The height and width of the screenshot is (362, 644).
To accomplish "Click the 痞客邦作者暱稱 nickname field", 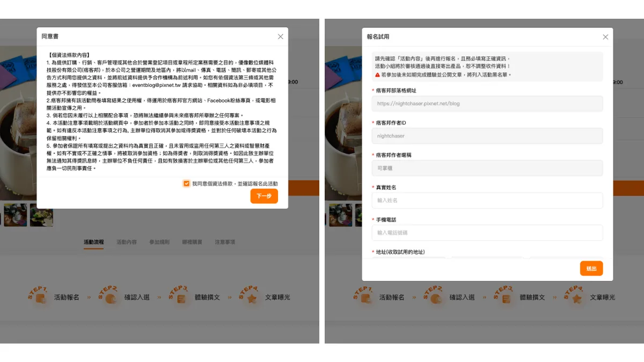I will [487, 168].
